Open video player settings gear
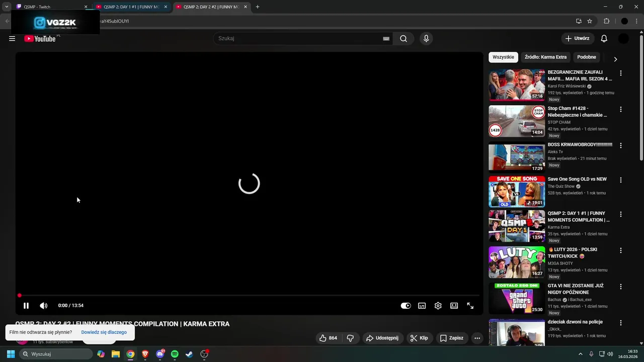 tap(438, 306)
